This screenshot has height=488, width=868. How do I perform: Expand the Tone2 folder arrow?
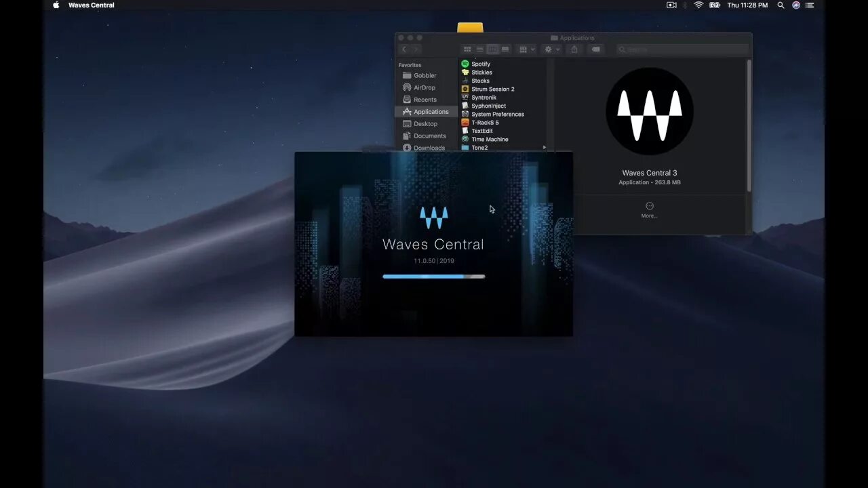point(544,148)
